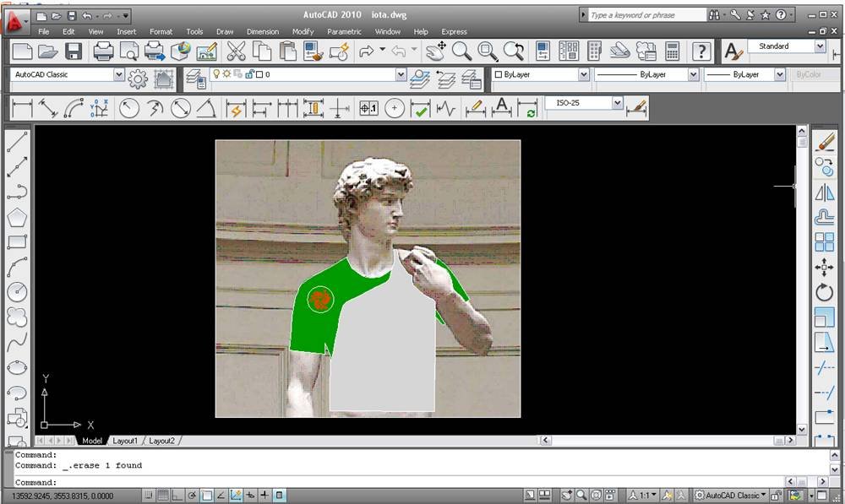The width and height of the screenshot is (845, 504).
Task: Toggle Polar Tracking in status bar
Action: pyautogui.click(x=192, y=495)
